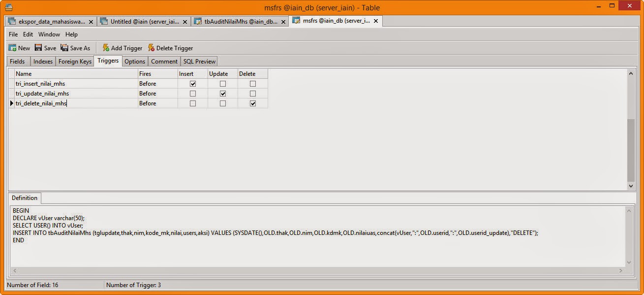
Task: Enable Insert firing for tri_update_nilai_mhs
Action: tap(192, 93)
